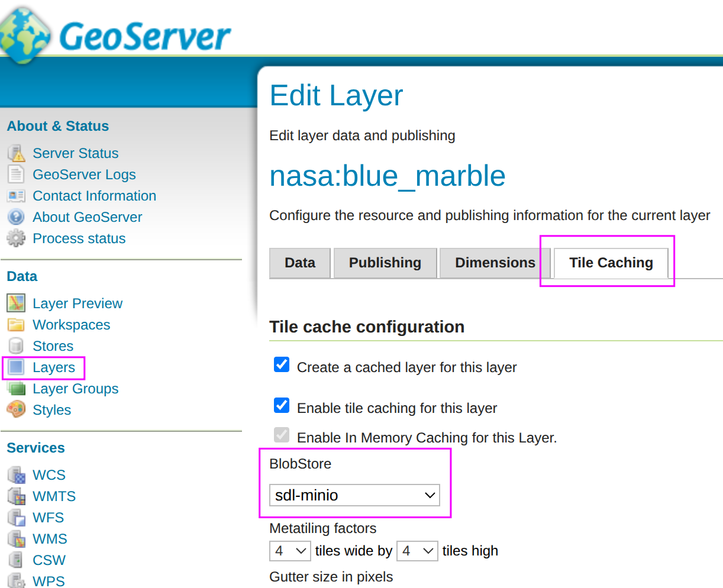The width and height of the screenshot is (723, 588).
Task: Open the tiles high metatiling dropdown
Action: 417,551
